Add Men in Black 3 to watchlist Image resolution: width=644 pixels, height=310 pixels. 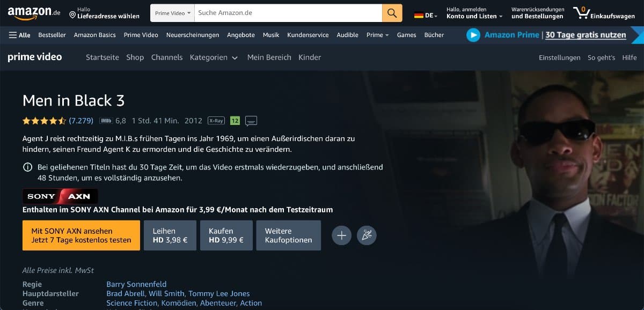point(342,235)
